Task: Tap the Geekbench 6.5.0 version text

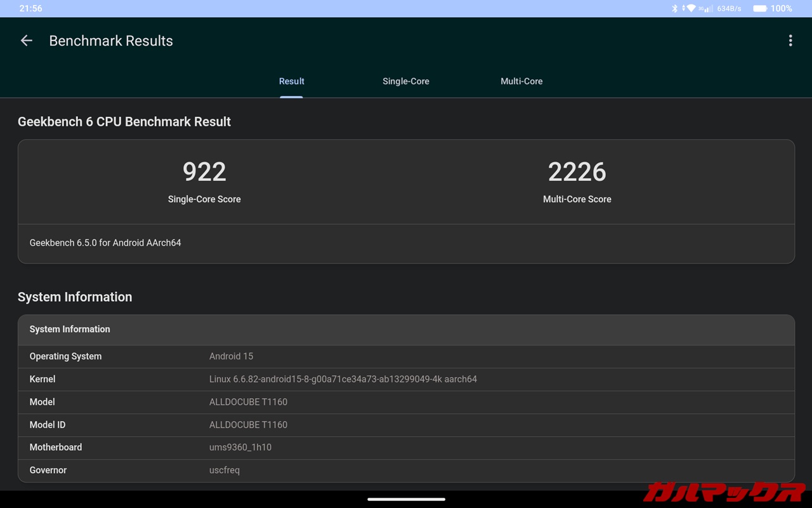Action: click(105, 243)
